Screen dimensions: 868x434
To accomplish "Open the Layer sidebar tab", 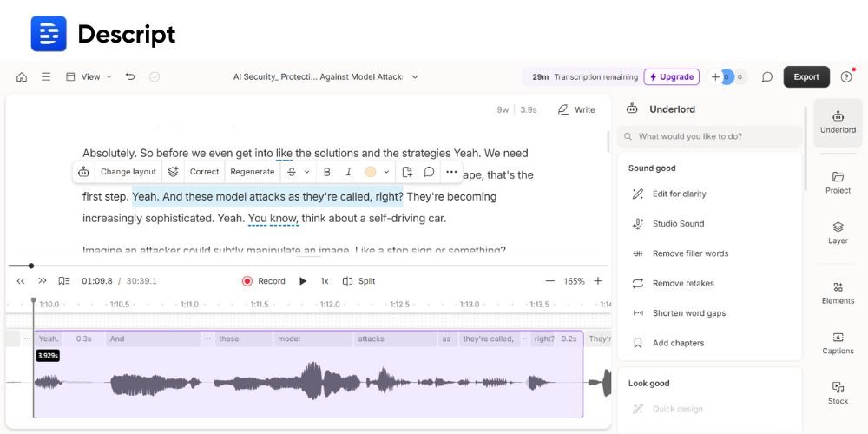I will [838, 233].
